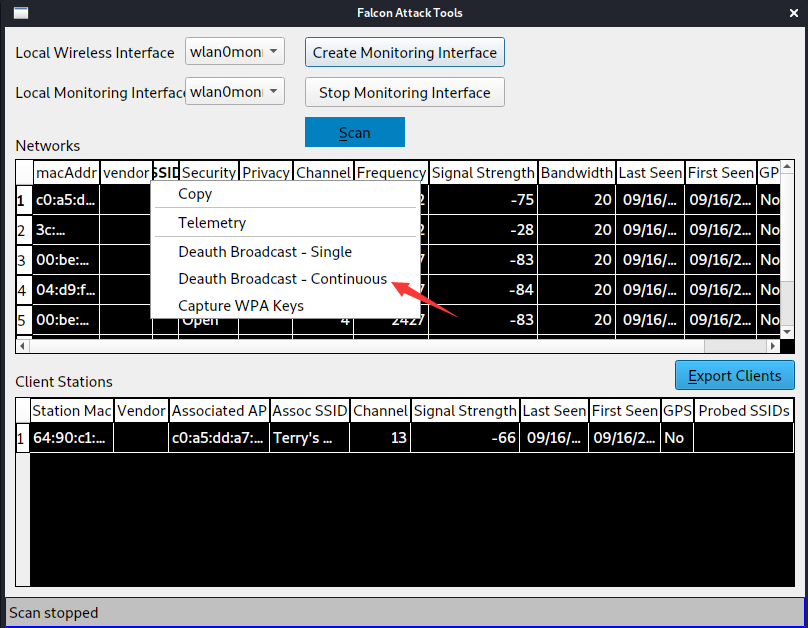The height and width of the screenshot is (628, 808).
Task: Click the window menu icon in title bar
Action: [21, 13]
